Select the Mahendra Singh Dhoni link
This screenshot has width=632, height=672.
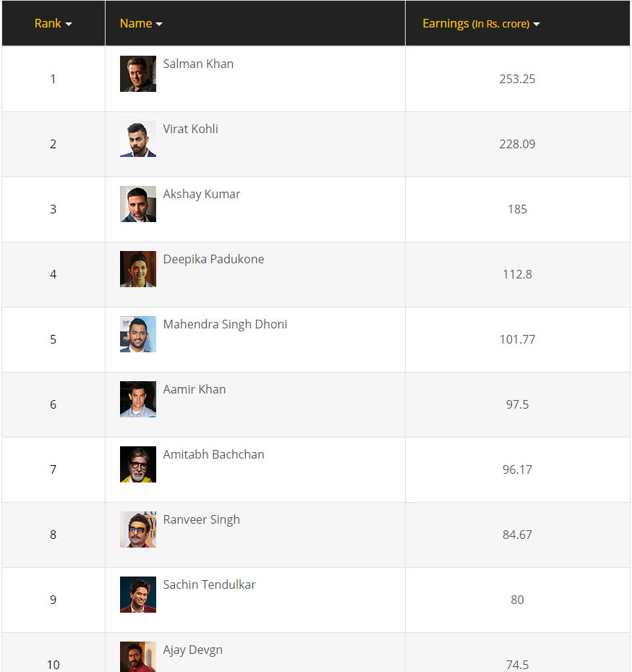[225, 324]
